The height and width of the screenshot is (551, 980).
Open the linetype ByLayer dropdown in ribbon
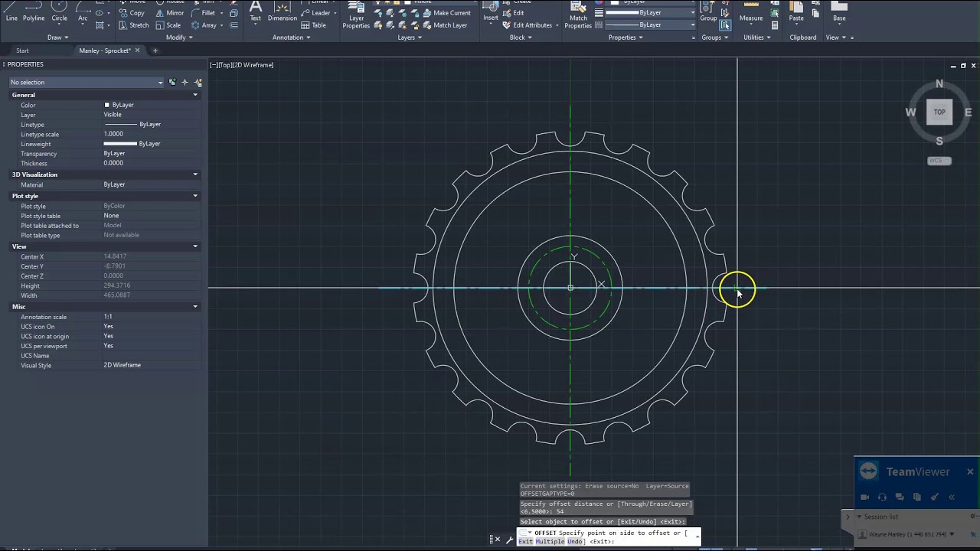652,25
